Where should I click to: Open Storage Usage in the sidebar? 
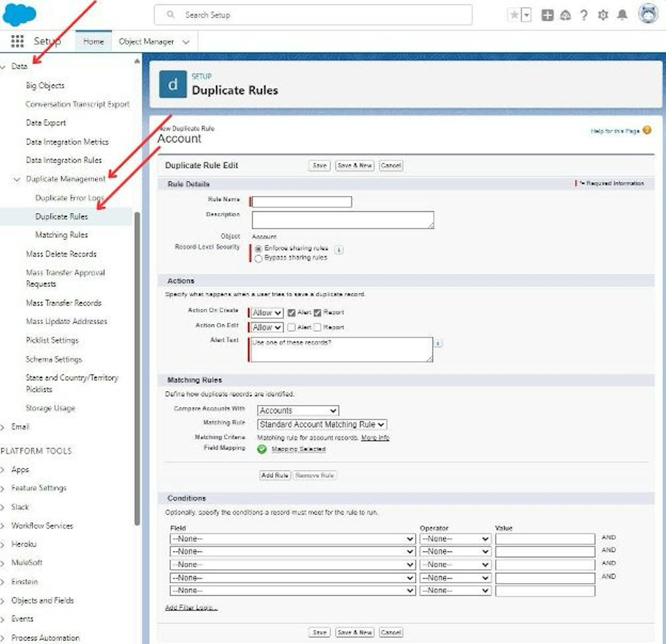(x=50, y=408)
